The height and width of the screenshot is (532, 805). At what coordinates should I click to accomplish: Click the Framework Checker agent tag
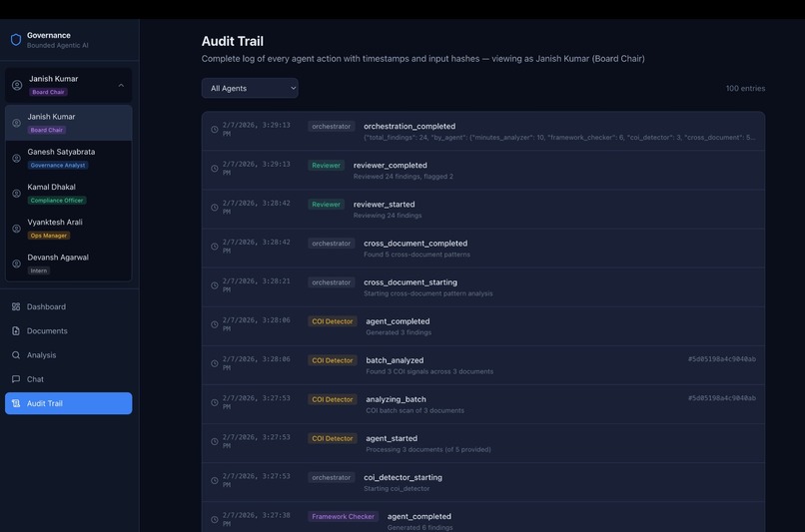[x=343, y=517]
